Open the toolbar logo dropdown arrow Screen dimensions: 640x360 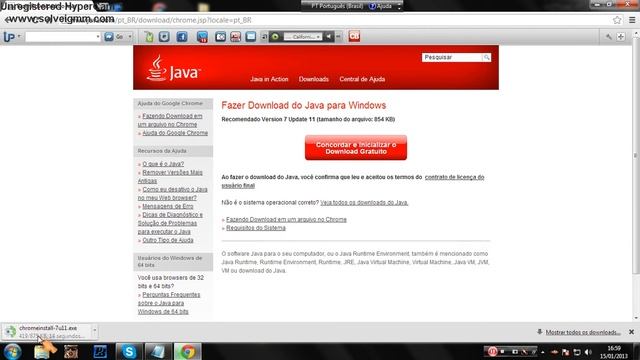[x=19, y=37]
